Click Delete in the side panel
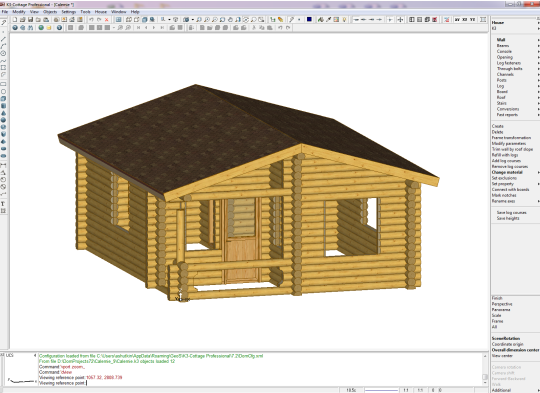Viewport: 540px width, 393px height. (498, 132)
